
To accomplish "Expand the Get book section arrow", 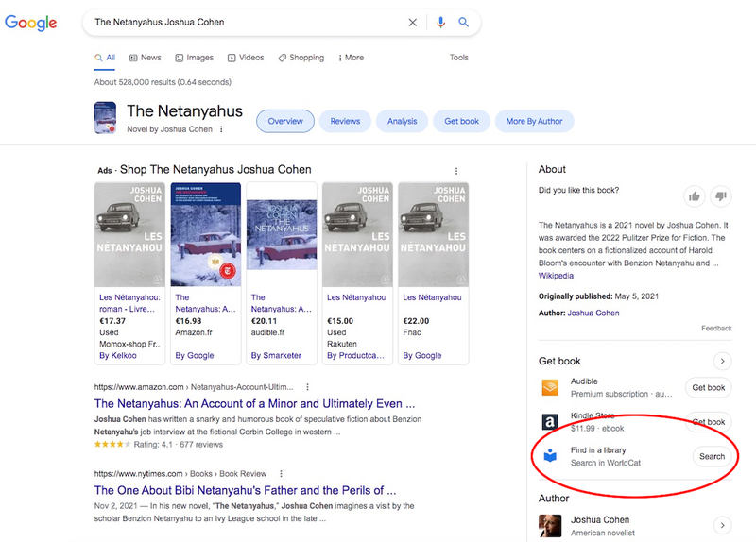I will point(722,361).
